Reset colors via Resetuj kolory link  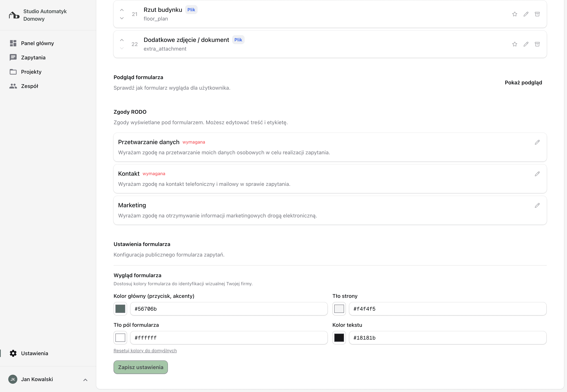tap(145, 350)
